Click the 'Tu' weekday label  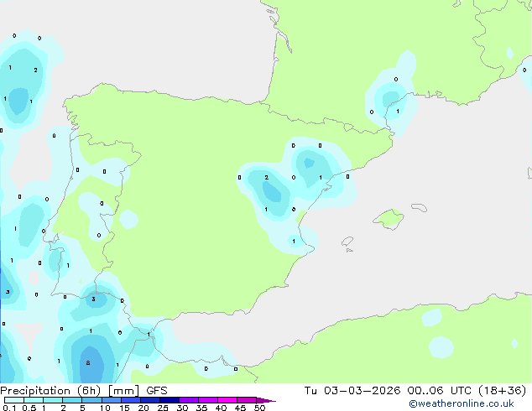click(310, 391)
